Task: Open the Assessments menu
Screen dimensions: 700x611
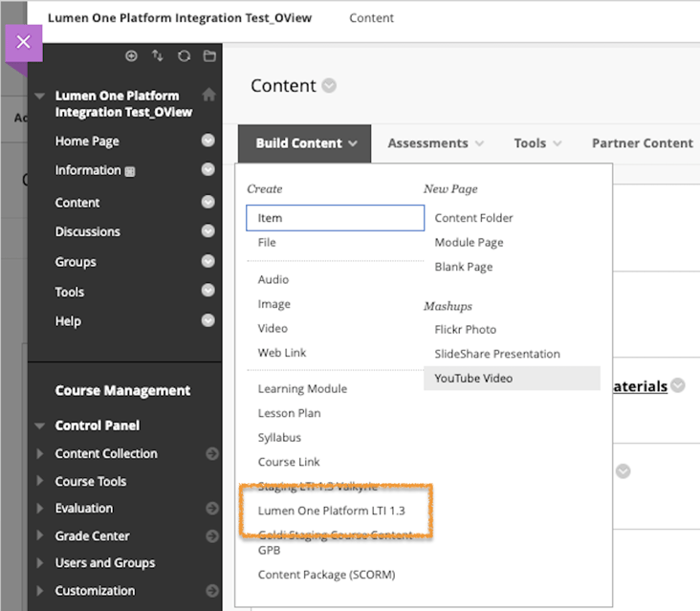Action: (x=435, y=143)
